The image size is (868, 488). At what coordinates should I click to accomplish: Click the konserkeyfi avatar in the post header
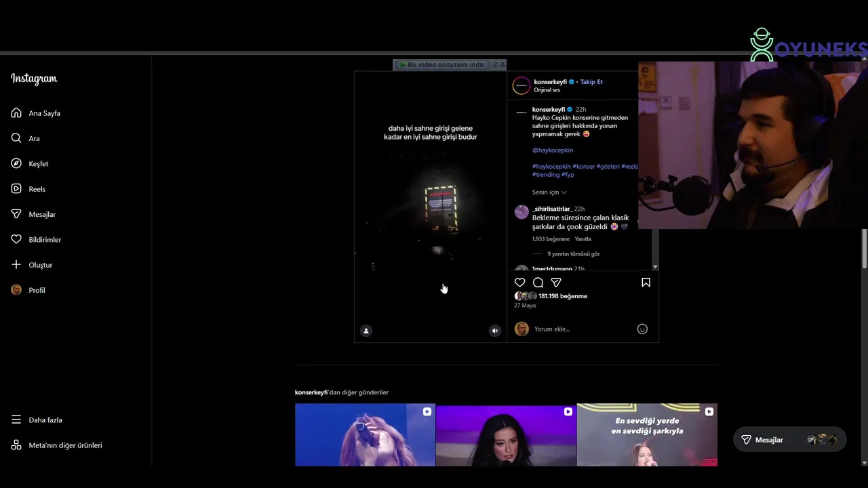(x=521, y=85)
